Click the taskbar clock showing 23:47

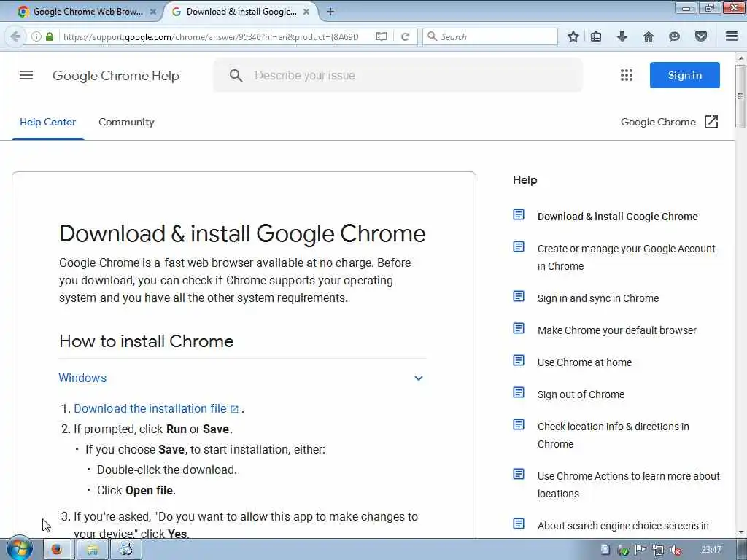(x=711, y=550)
